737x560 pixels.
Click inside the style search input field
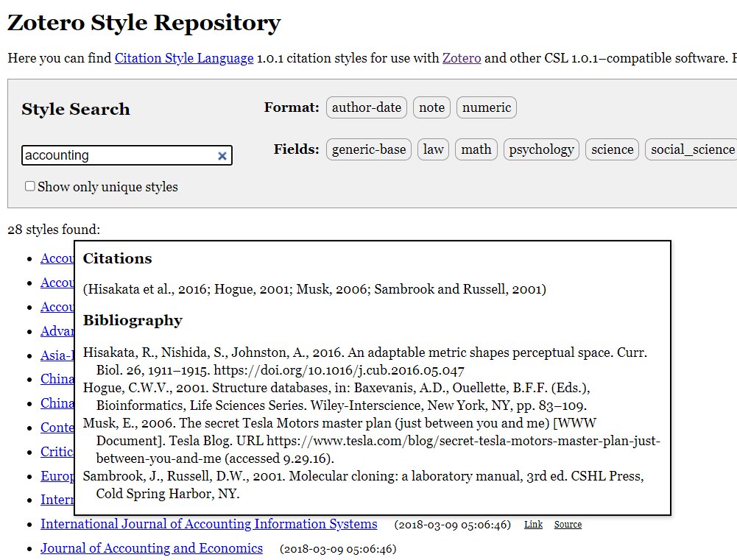[x=118, y=155]
